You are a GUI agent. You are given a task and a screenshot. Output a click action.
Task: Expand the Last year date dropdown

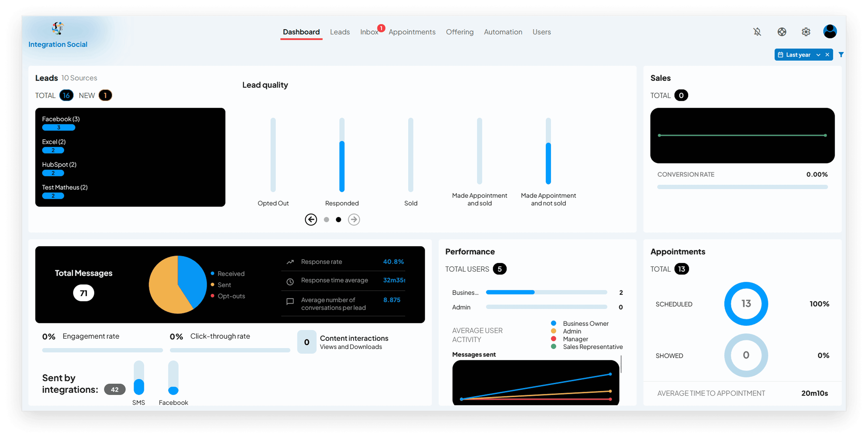[818, 55]
